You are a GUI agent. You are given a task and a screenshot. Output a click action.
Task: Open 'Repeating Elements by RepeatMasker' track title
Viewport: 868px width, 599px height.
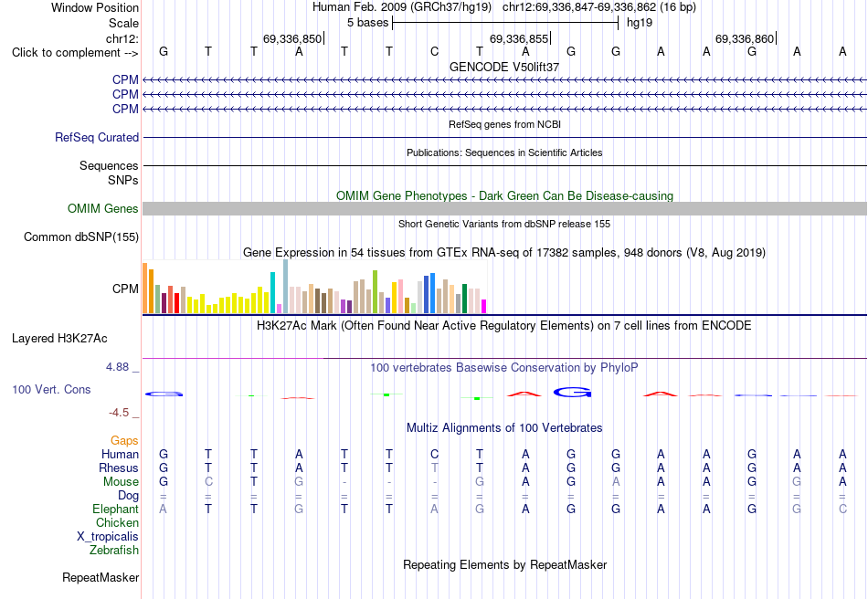click(504, 565)
